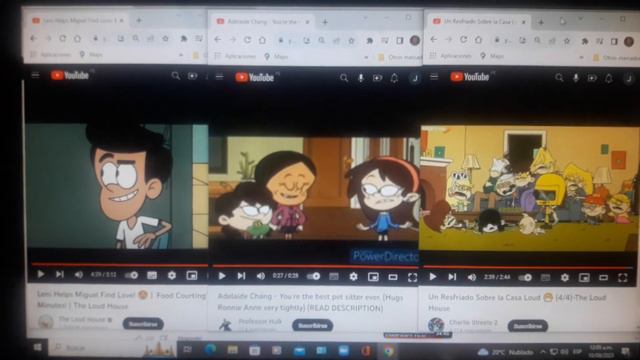Toggle autoplay switch in left window player
This screenshot has height=360, width=640.
(x=131, y=275)
